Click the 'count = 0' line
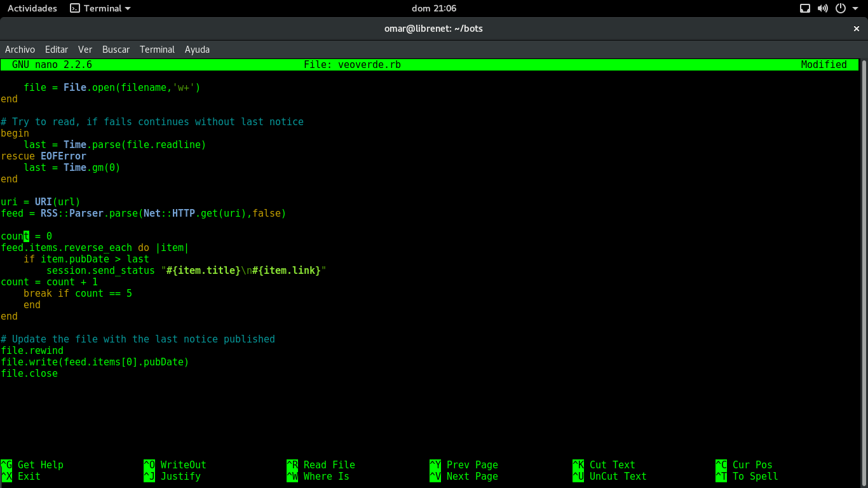Screen dimensions: 868x488 [x=26, y=236]
